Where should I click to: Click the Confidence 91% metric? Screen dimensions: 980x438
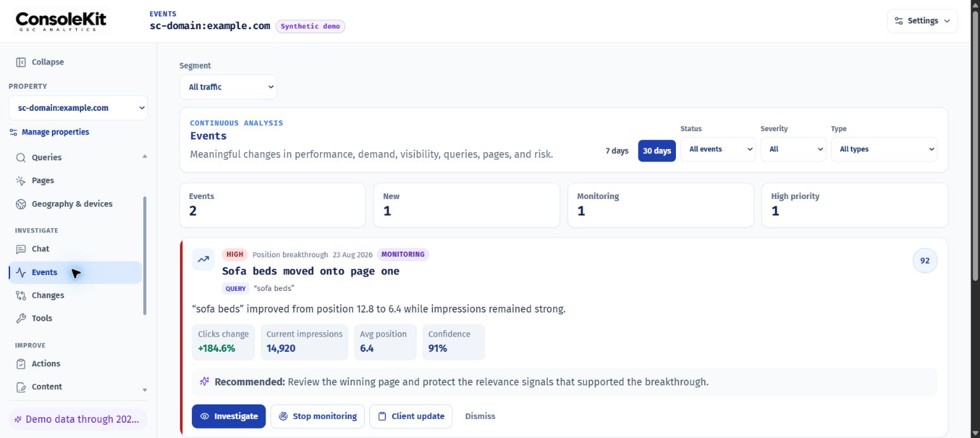pos(454,342)
